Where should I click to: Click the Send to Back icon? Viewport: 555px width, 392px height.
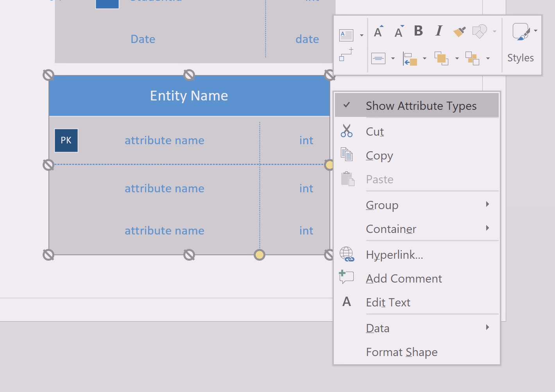point(472,59)
